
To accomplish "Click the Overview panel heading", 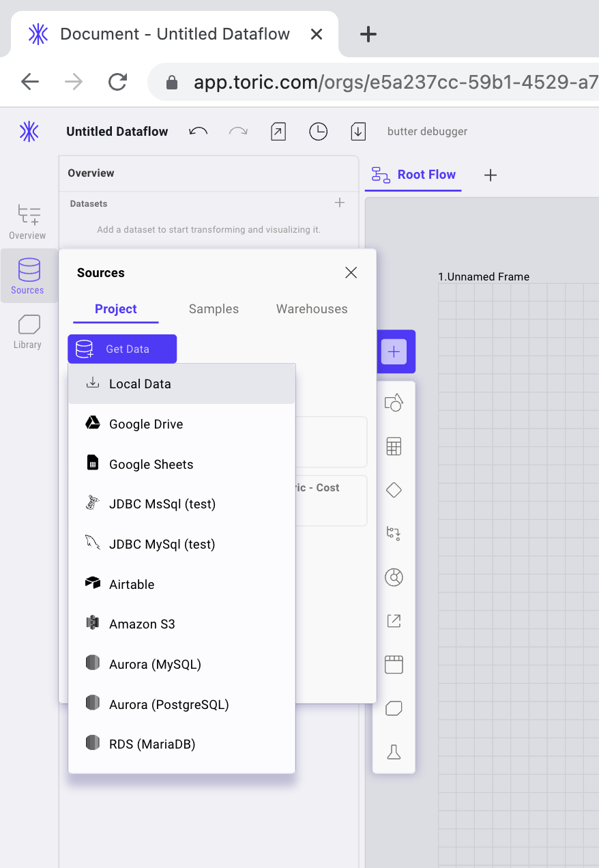I will [91, 173].
